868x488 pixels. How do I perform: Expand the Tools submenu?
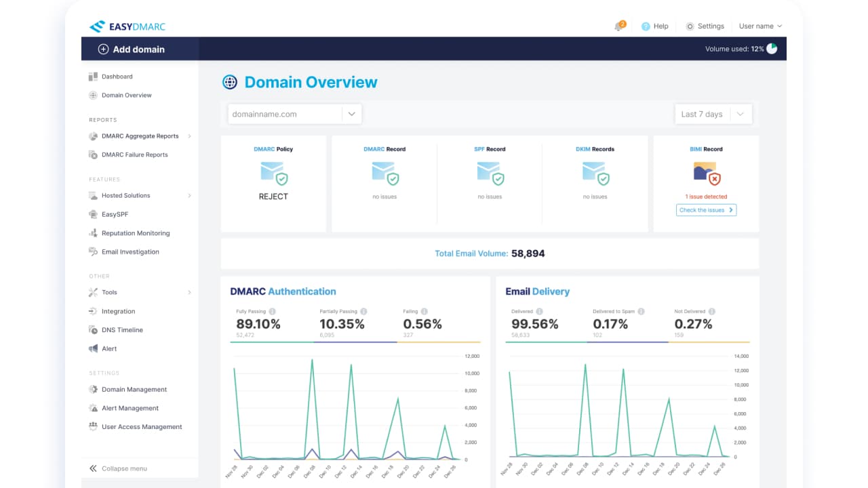click(189, 293)
